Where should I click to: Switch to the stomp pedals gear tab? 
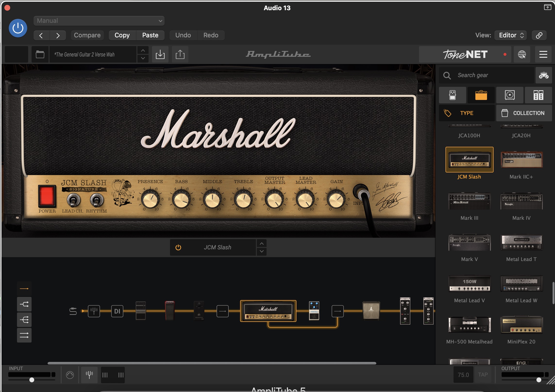[453, 95]
